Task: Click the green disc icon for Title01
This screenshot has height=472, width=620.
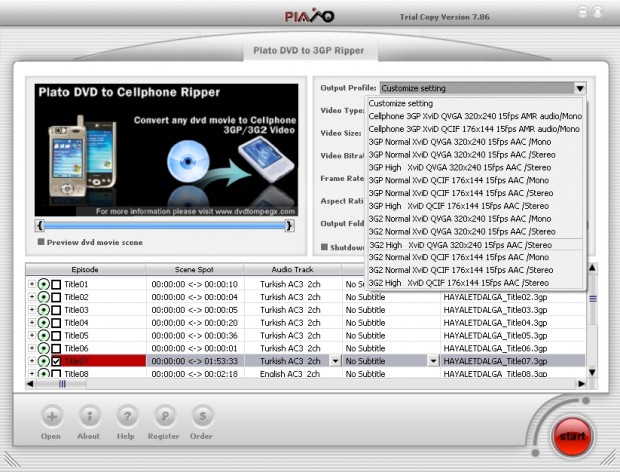Action: pos(43,284)
